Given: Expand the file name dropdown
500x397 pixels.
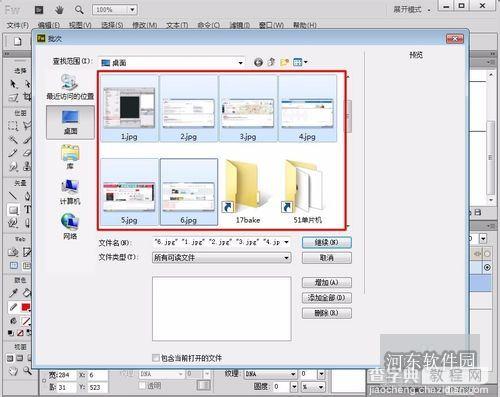Looking at the screenshot, I should tap(286, 242).
